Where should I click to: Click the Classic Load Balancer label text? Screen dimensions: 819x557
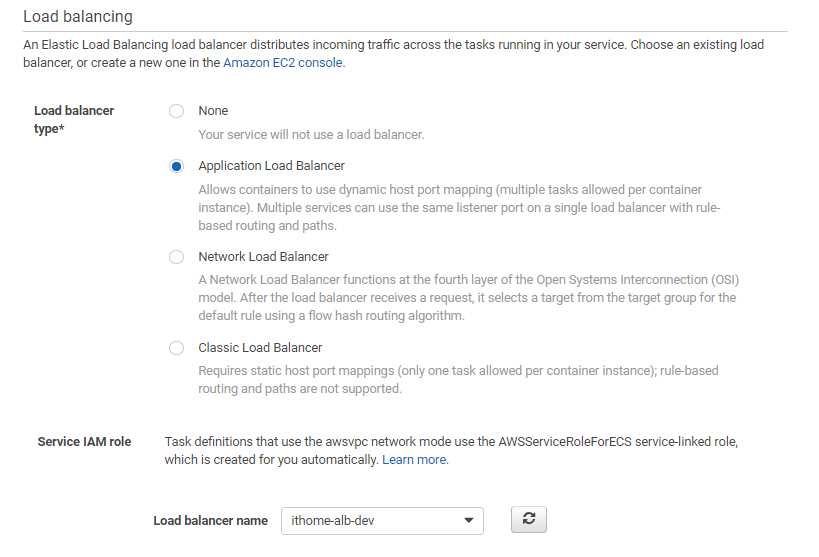tap(260, 347)
